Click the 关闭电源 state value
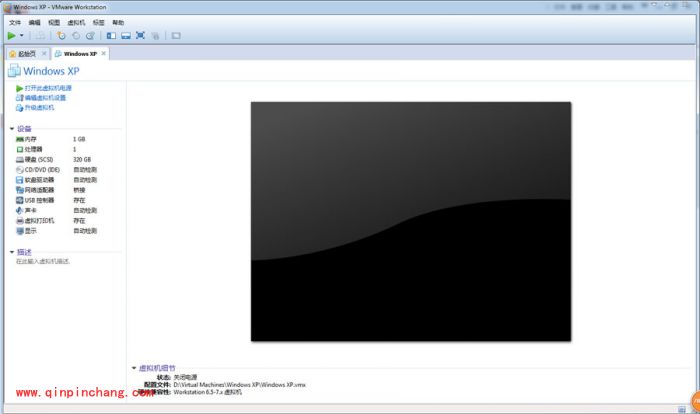 (185, 377)
